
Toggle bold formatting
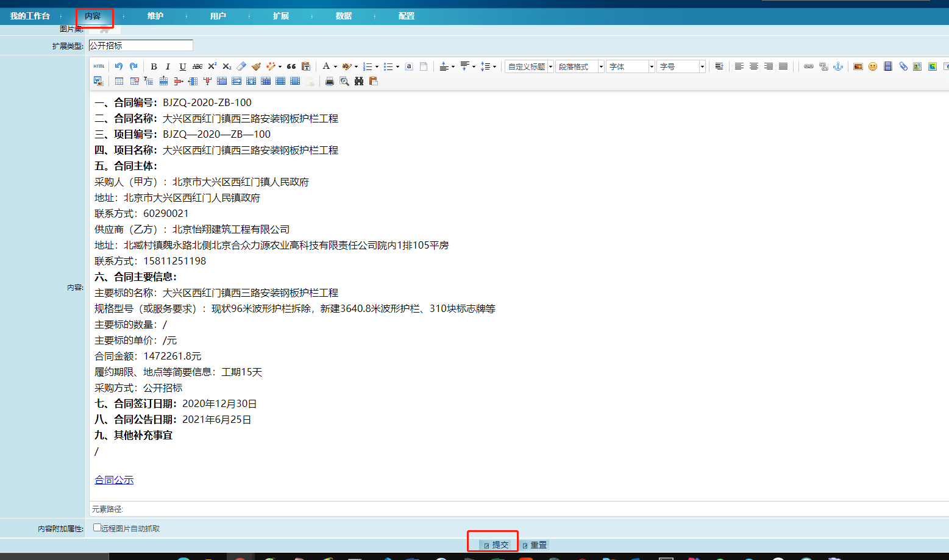click(154, 66)
